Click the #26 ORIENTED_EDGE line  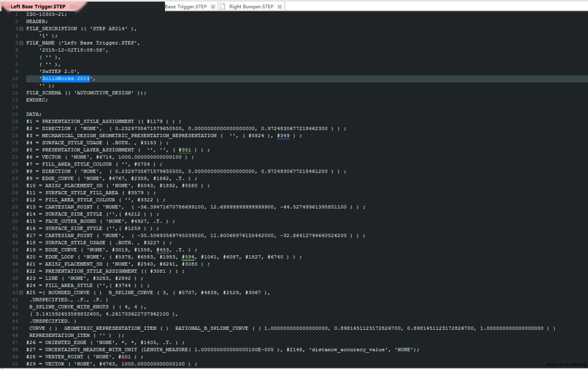tap(106, 342)
